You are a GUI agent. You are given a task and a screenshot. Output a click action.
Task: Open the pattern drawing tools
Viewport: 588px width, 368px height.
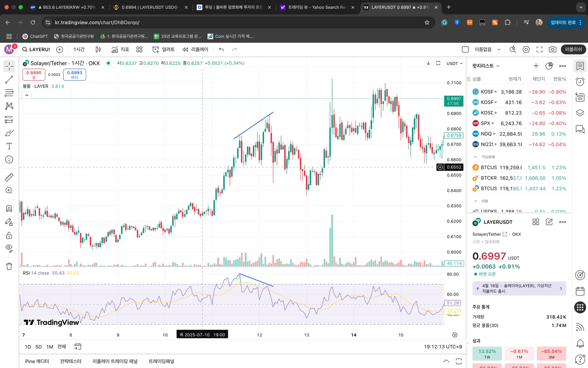pos(9,106)
